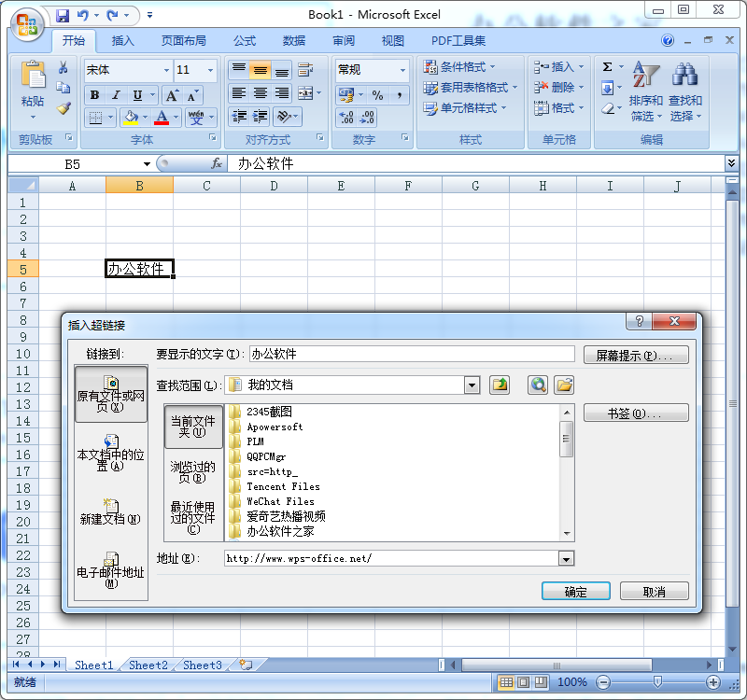Image resolution: width=747 pixels, height=700 pixels.
Task: Open 排序和筛选 sort and filter
Action: tap(645, 91)
